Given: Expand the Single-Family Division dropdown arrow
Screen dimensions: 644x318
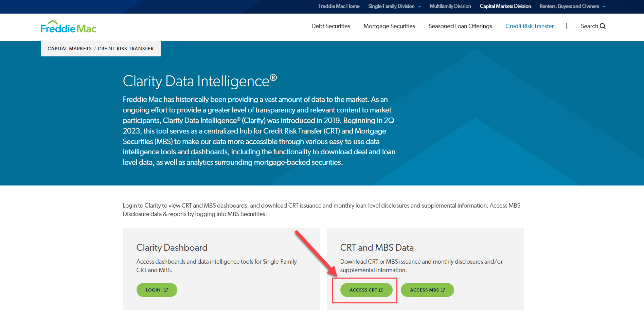Looking at the screenshot, I should click(x=419, y=6).
